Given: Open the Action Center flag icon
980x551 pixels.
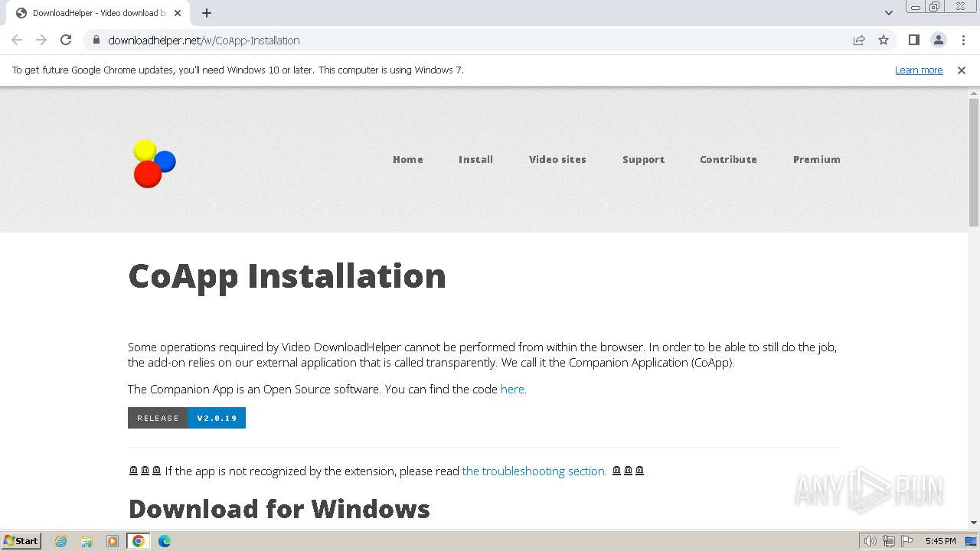Looking at the screenshot, I should pyautogui.click(x=907, y=541).
